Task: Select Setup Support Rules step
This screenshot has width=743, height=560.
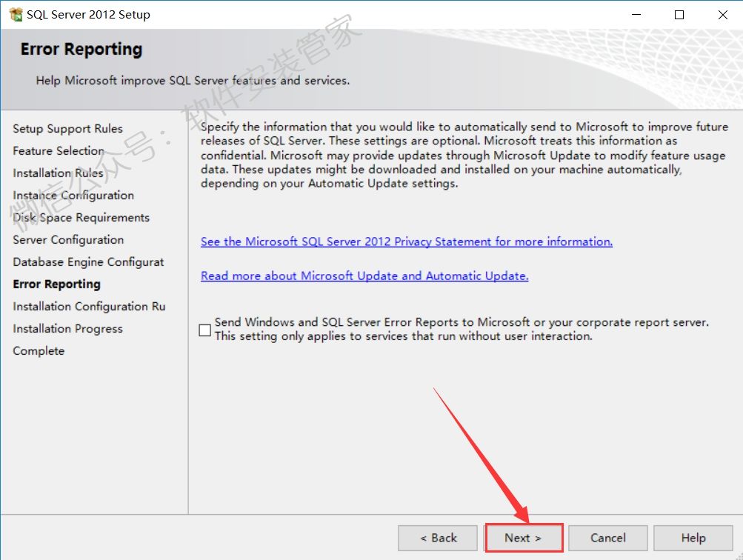Action: point(67,128)
